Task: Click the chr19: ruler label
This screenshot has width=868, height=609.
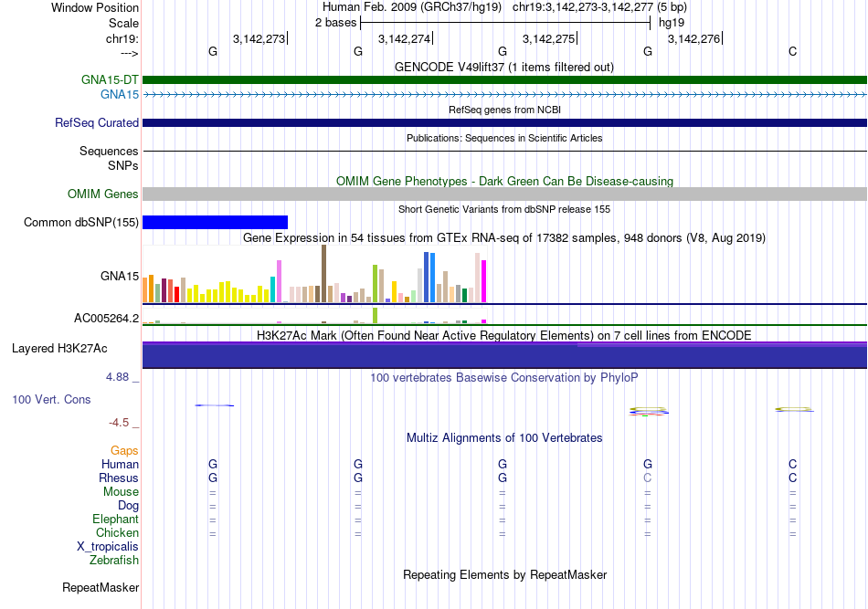Action: pos(122,38)
